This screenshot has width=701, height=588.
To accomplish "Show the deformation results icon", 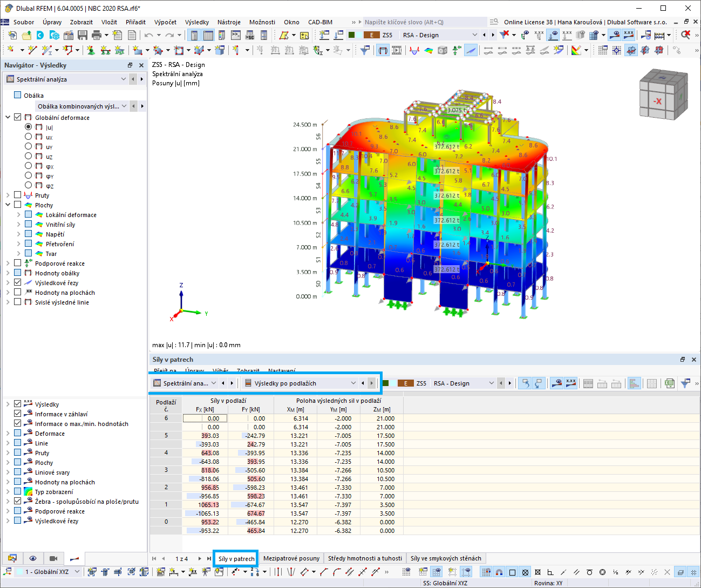I will (x=383, y=50).
